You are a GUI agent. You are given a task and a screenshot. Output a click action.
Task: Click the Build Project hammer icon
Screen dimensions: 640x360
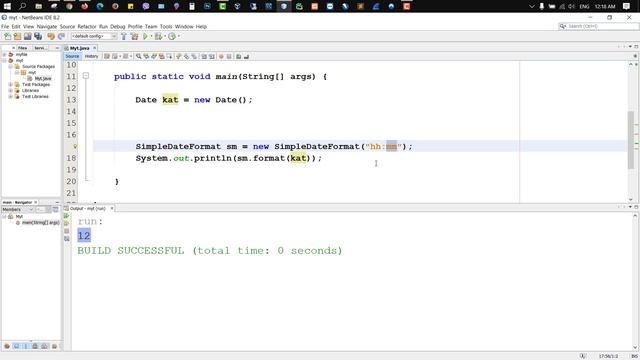pos(124,36)
